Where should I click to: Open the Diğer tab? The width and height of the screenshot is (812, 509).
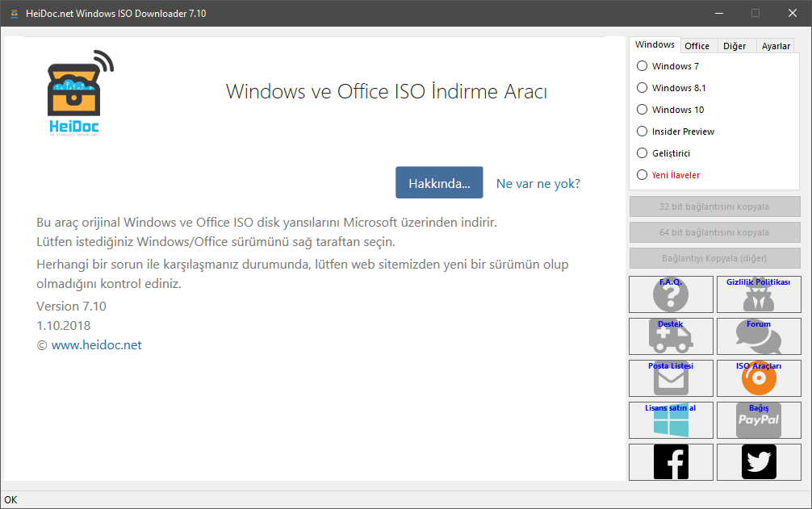735,46
